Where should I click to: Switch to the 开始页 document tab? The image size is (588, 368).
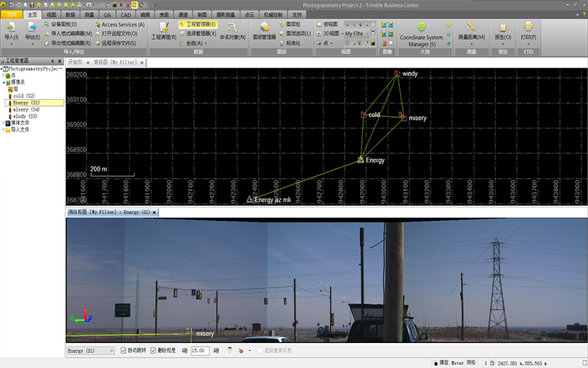point(75,63)
